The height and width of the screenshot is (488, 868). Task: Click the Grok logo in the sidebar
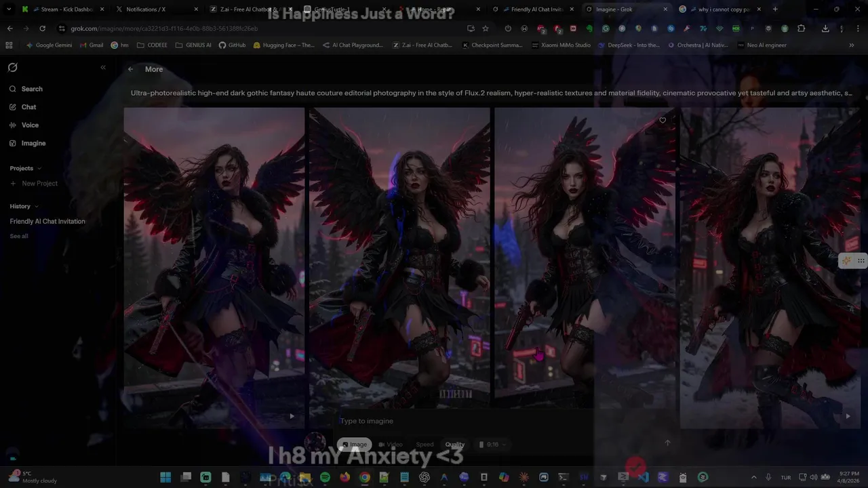(x=12, y=68)
